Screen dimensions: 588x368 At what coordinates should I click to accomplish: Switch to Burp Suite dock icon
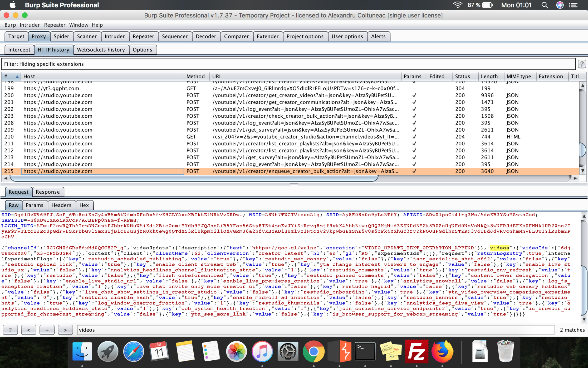click(x=339, y=351)
